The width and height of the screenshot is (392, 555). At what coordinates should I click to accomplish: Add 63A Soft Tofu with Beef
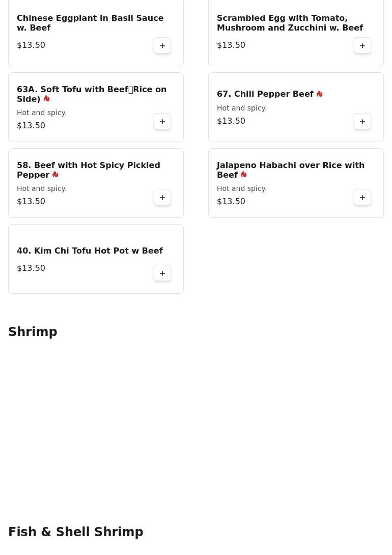tap(162, 122)
